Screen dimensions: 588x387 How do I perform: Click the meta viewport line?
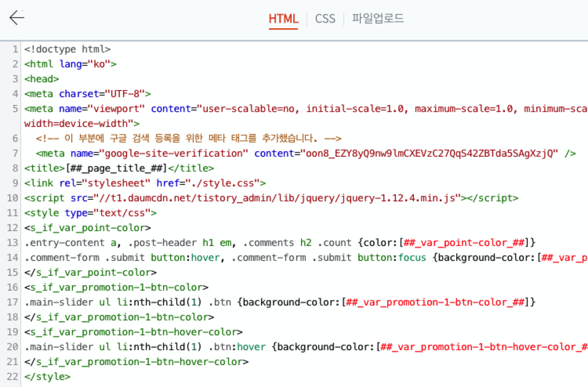coord(306,109)
